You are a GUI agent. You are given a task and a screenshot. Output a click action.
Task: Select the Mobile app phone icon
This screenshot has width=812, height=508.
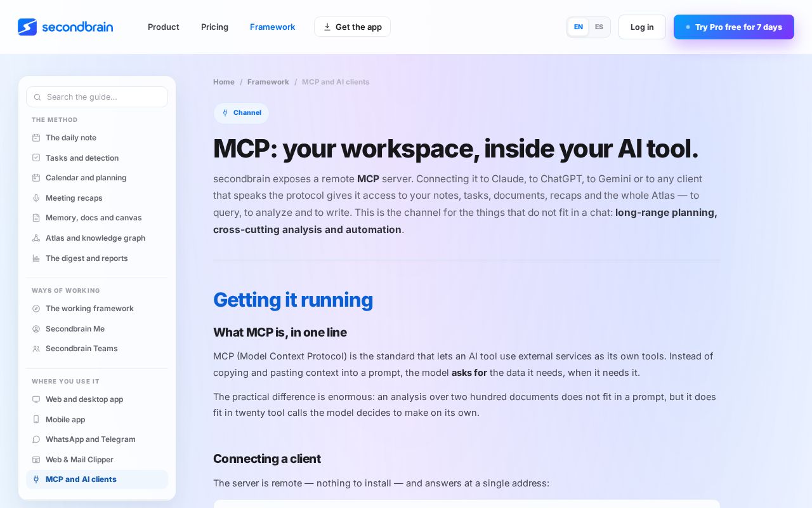point(36,420)
